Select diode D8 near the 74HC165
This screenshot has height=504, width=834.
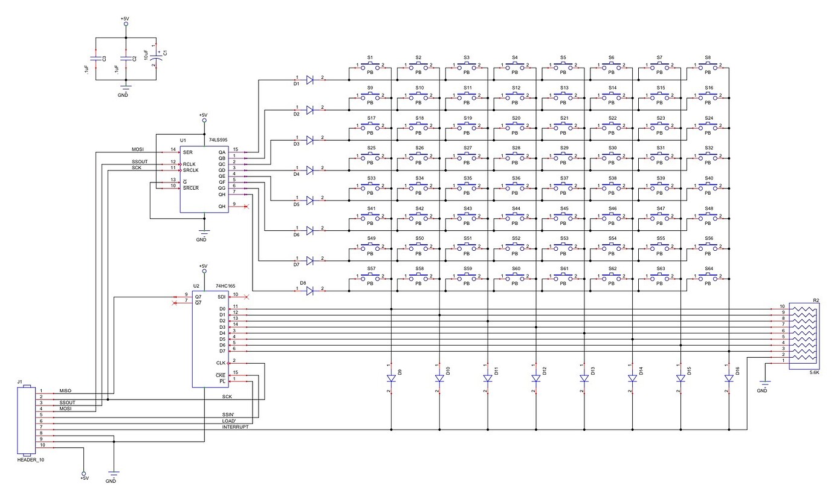click(309, 290)
